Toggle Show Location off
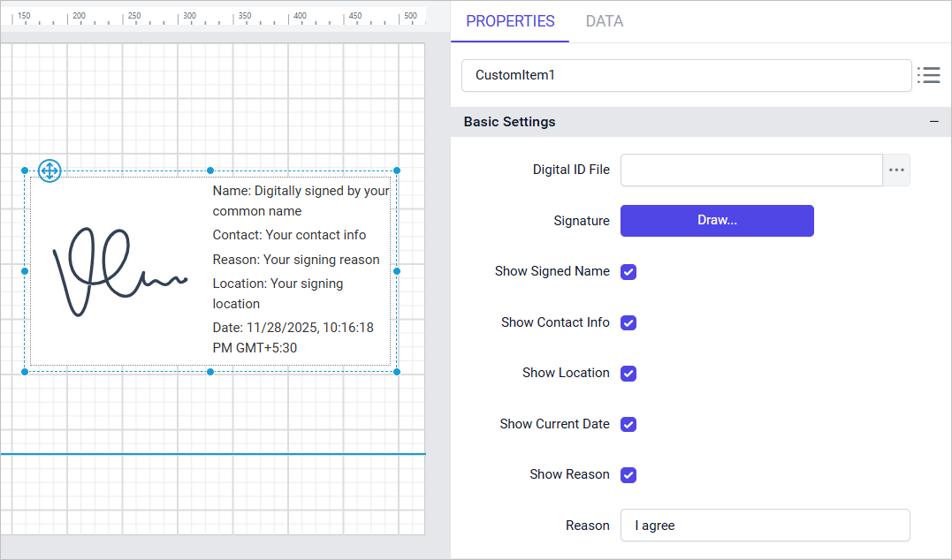The height and width of the screenshot is (560, 952). pos(628,373)
